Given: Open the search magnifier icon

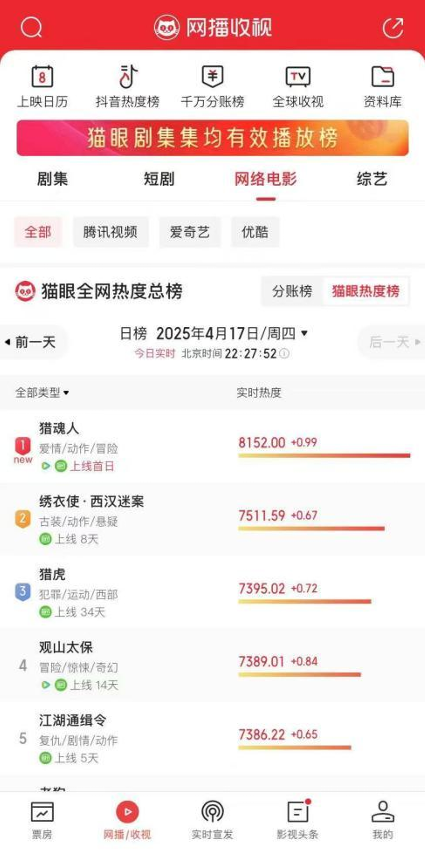Looking at the screenshot, I should (31, 27).
